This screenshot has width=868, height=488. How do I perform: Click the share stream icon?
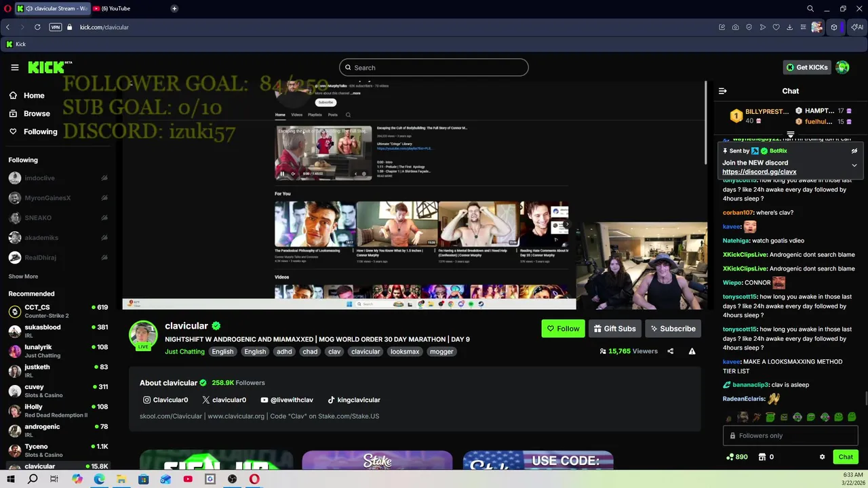670,351
